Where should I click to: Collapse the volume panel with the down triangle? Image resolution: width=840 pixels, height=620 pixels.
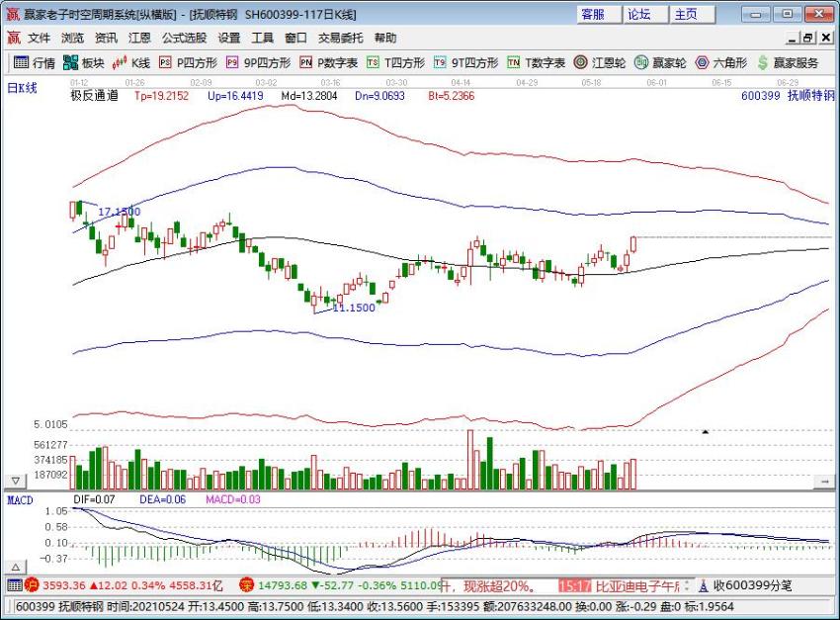[16, 482]
